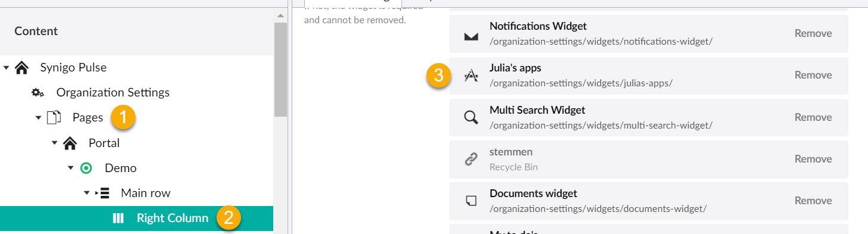
Task: Click the home icon beside Portal
Action: pos(70,143)
